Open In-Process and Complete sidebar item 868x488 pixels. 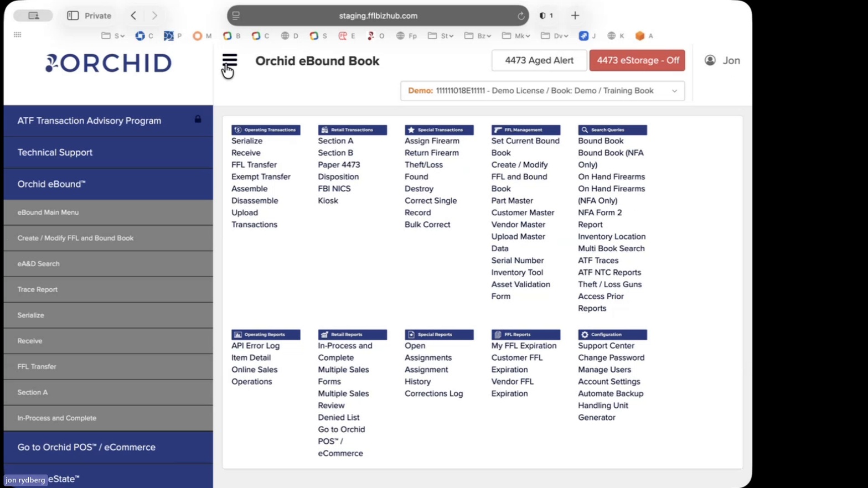pyautogui.click(x=108, y=418)
